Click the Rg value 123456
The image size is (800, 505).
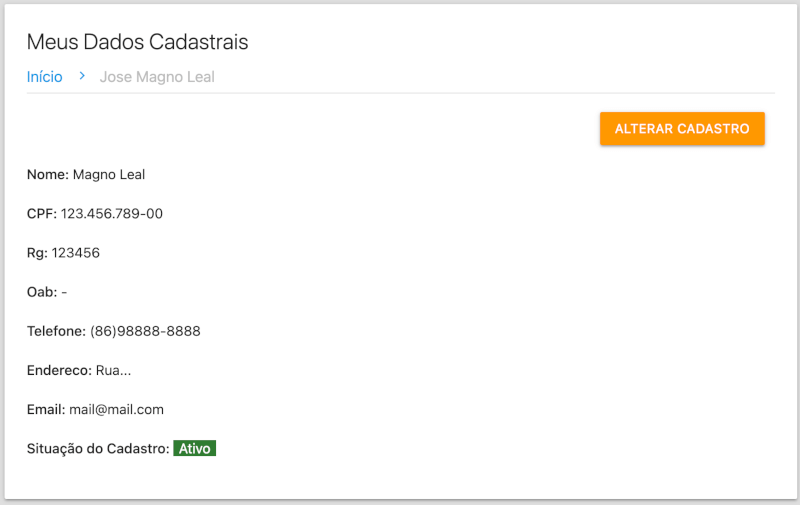click(76, 253)
